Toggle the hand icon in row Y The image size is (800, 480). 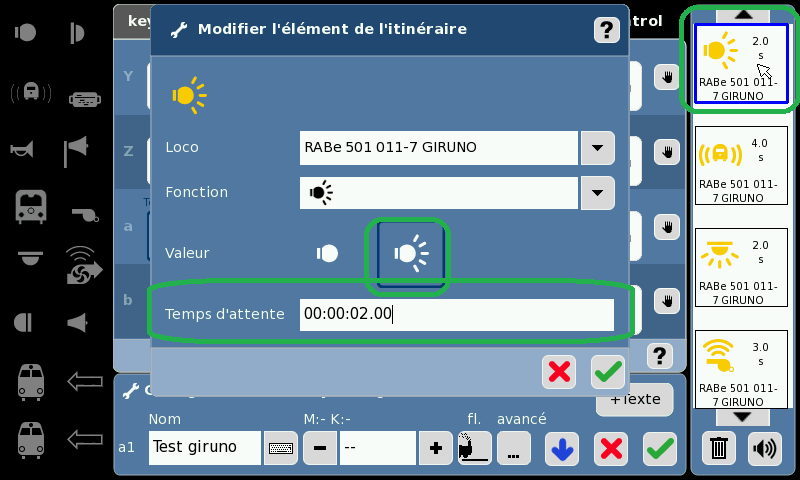pyautogui.click(x=667, y=76)
